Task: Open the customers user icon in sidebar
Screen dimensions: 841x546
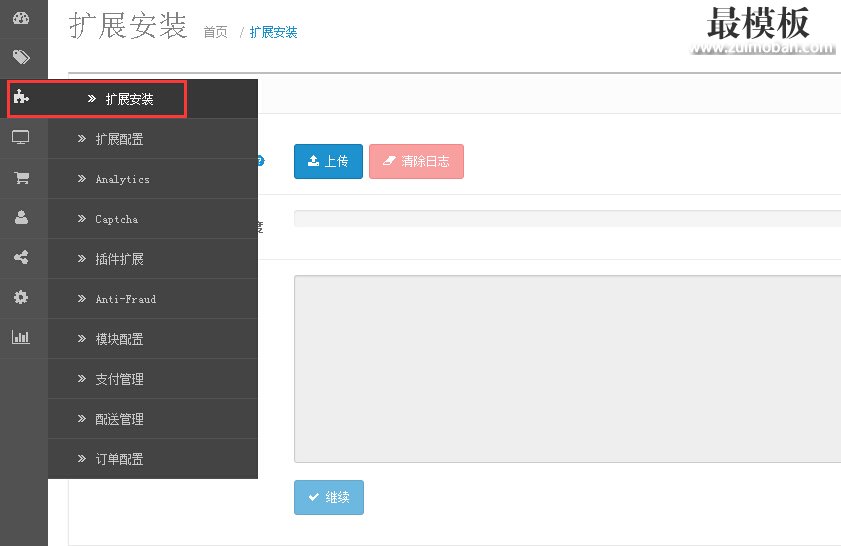Action: [21, 218]
